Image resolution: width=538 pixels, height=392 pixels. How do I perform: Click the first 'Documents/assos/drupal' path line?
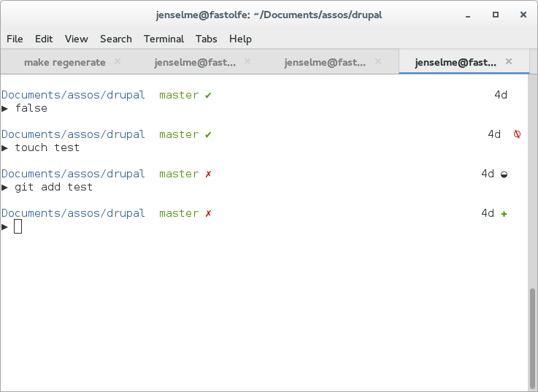click(73, 95)
